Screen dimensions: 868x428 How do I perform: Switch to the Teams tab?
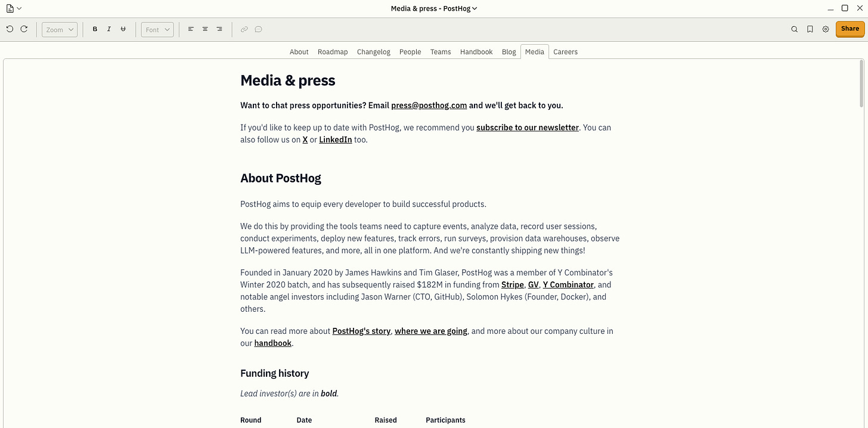pos(441,52)
